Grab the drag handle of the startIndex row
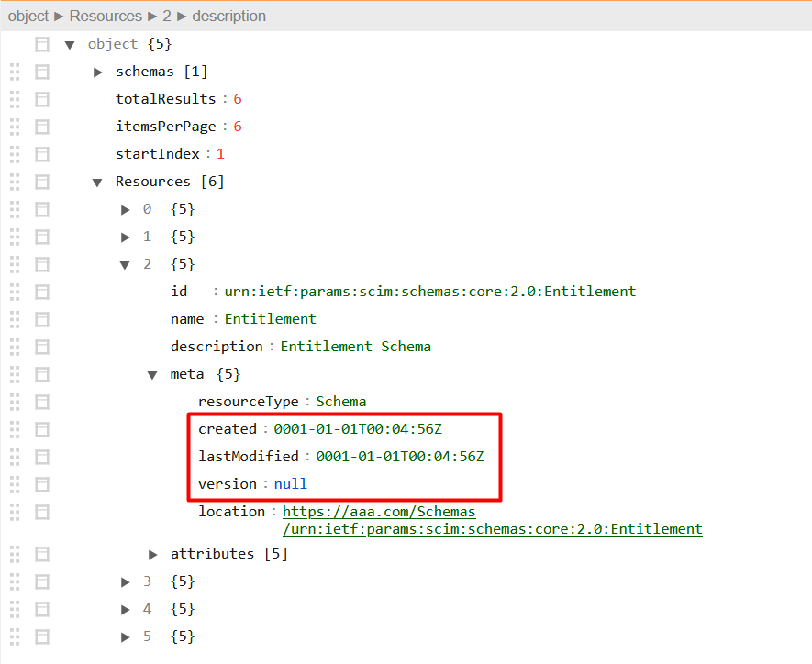 click(x=15, y=154)
